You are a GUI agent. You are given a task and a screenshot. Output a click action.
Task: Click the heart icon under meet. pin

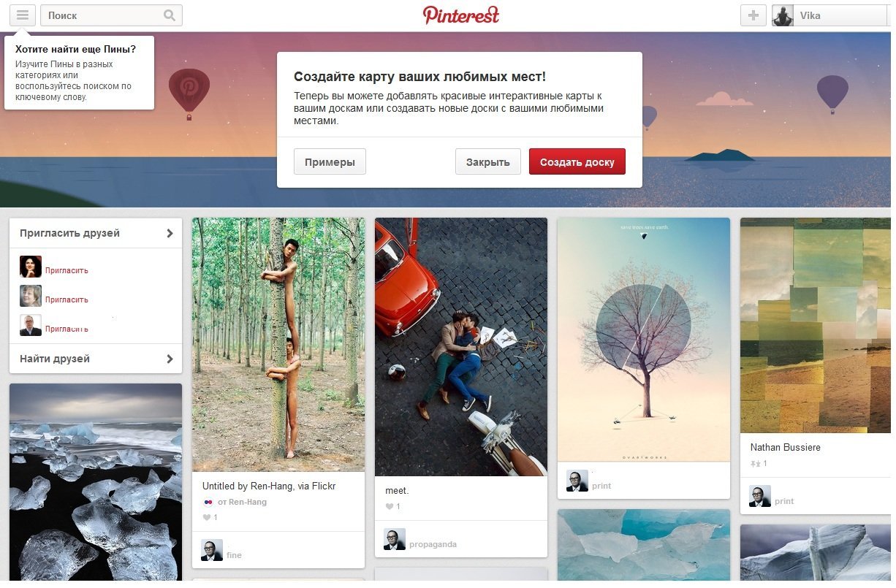390,506
